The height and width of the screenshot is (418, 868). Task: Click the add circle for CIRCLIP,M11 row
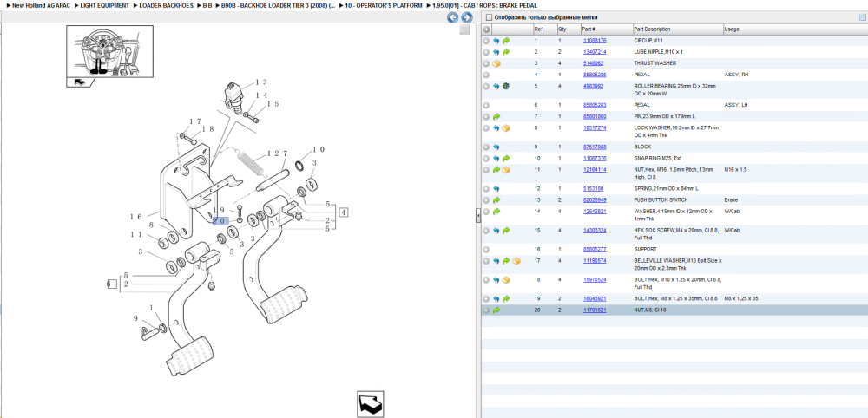(486, 41)
